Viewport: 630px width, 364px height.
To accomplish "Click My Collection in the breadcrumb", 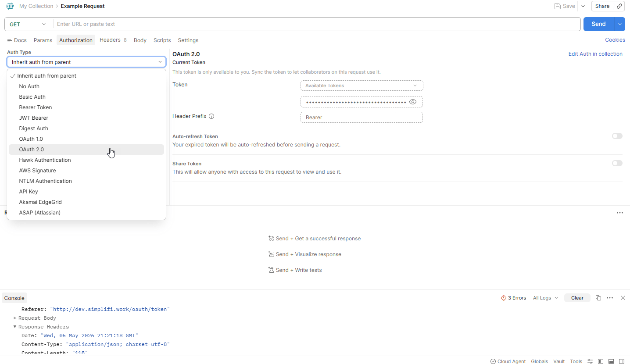I will coord(36,6).
